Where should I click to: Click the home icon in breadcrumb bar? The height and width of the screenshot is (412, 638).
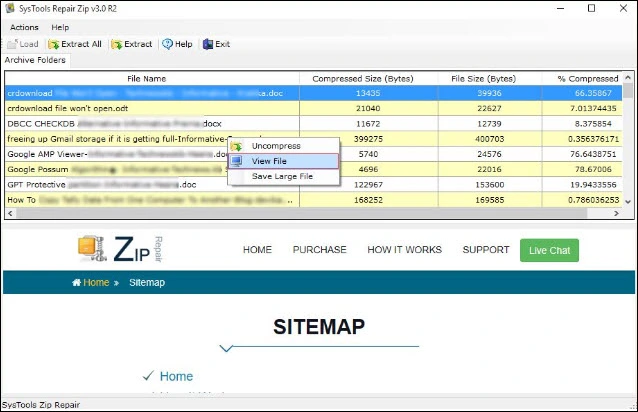pos(76,282)
